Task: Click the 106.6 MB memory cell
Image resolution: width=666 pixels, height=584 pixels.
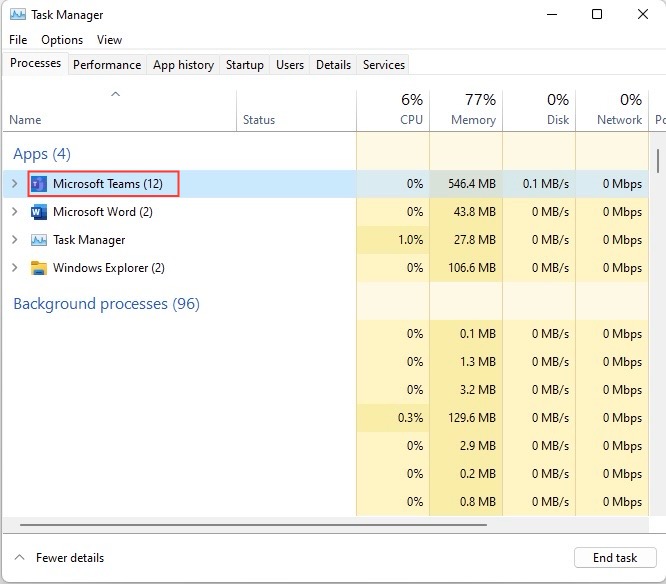Action: tap(466, 268)
